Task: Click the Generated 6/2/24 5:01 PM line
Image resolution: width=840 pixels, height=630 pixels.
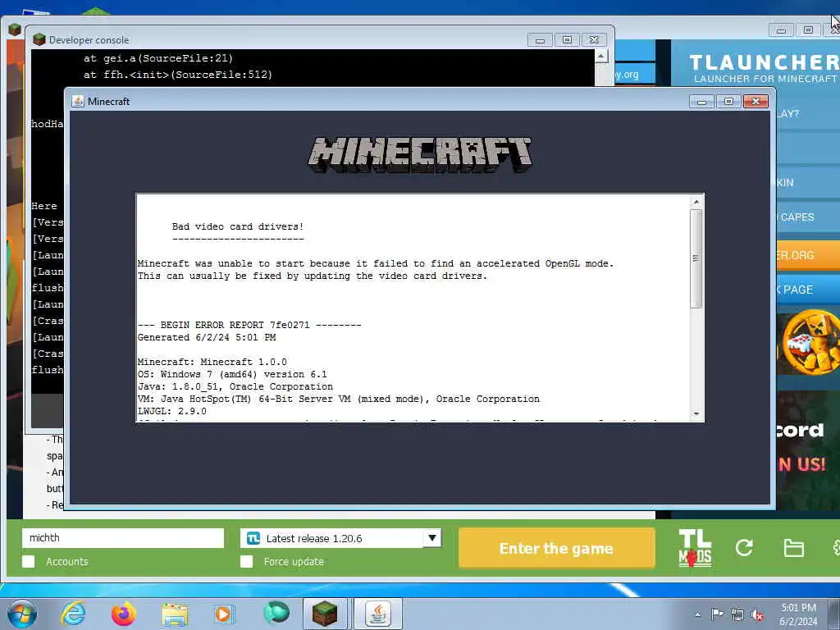Action: point(207,337)
